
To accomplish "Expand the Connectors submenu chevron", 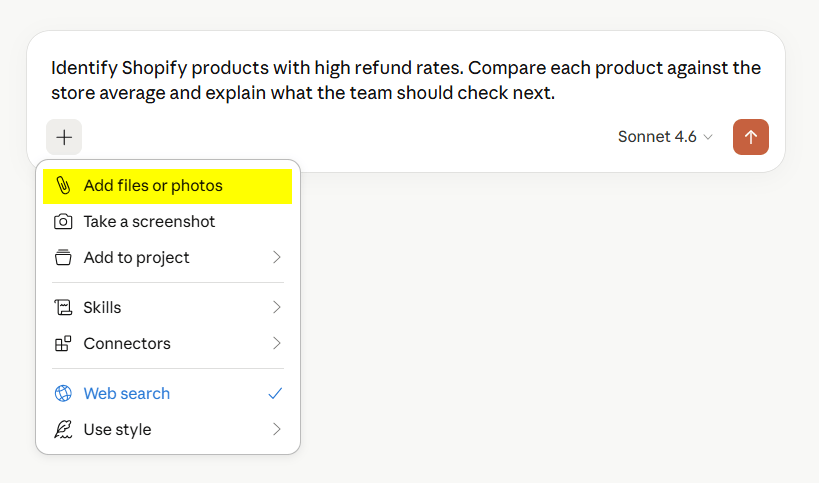I will pyautogui.click(x=277, y=343).
